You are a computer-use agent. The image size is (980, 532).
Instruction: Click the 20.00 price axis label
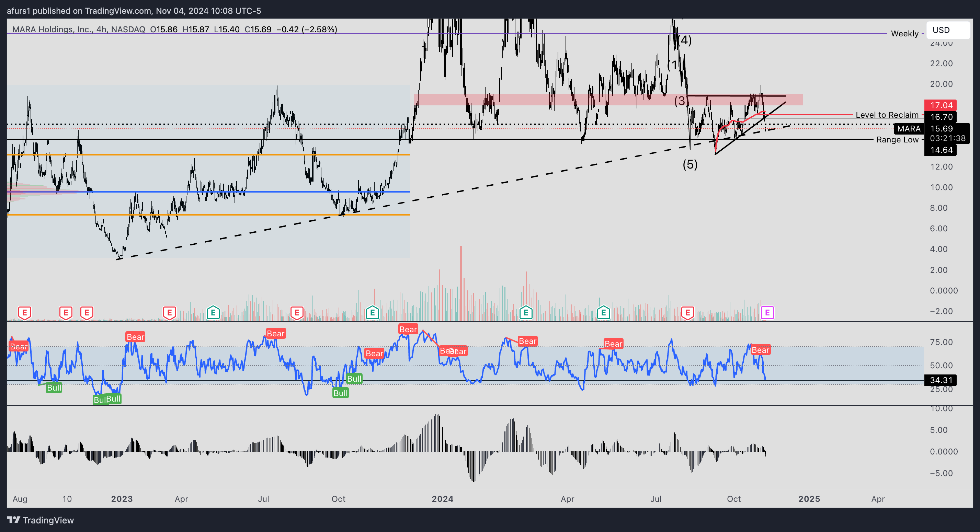(x=941, y=84)
